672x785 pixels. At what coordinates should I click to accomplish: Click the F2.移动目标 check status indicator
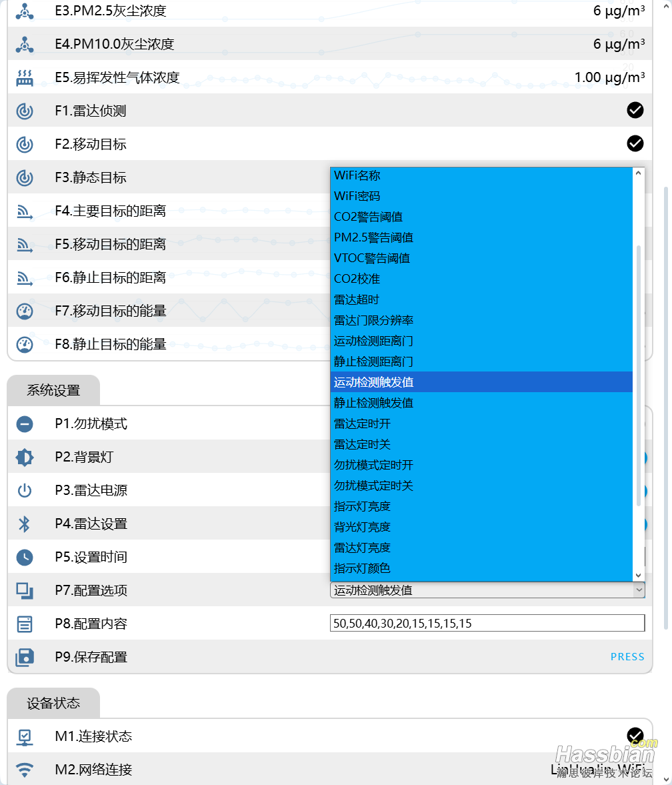(x=635, y=143)
